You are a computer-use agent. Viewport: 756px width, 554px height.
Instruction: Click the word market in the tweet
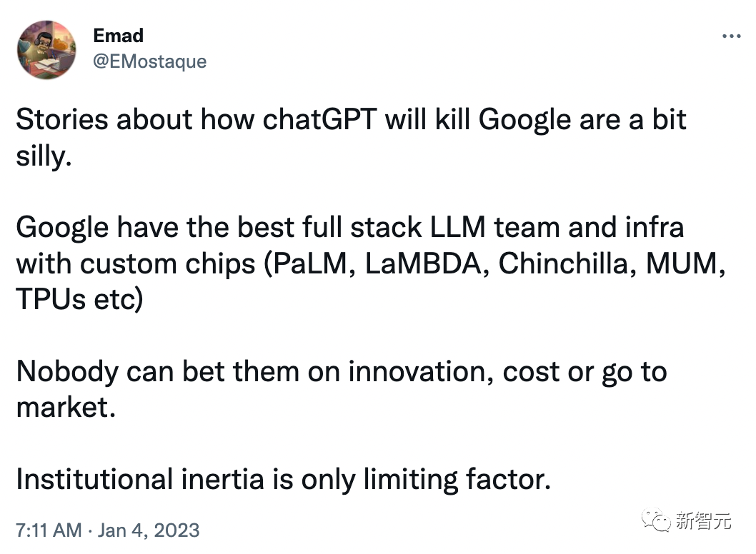tap(63, 408)
